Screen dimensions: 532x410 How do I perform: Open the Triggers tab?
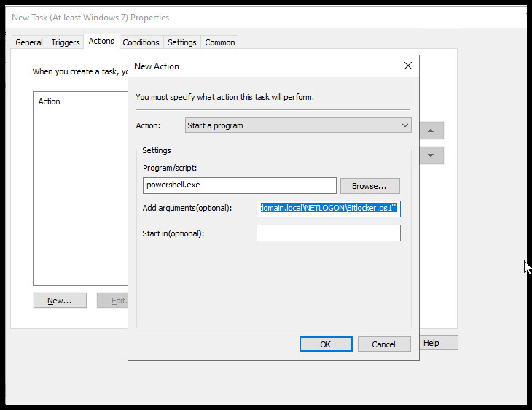[66, 42]
